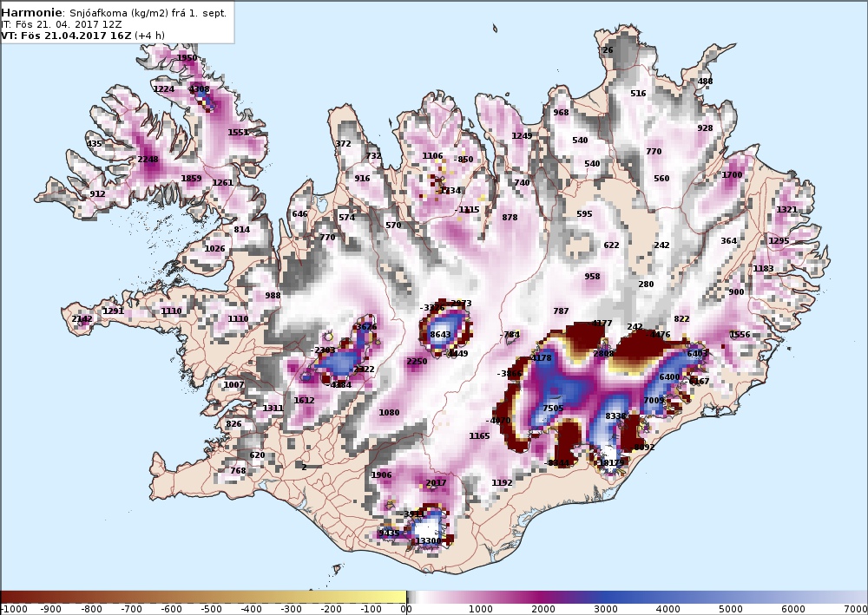Click the 1183 map value
This screenshot has height=615, width=868.
click(763, 269)
